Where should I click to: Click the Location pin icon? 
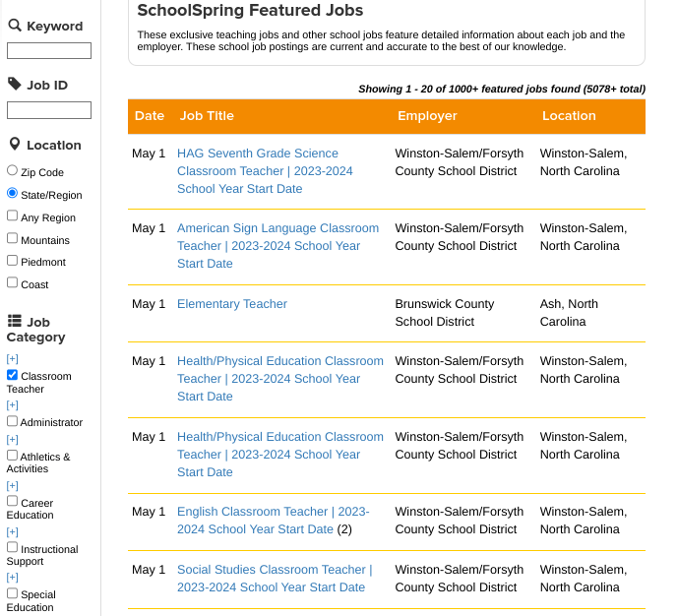tap(14, 145)
